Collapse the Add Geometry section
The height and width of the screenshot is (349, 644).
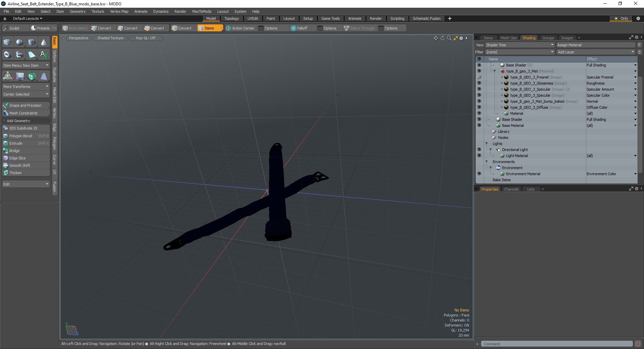tap(4, 121)
